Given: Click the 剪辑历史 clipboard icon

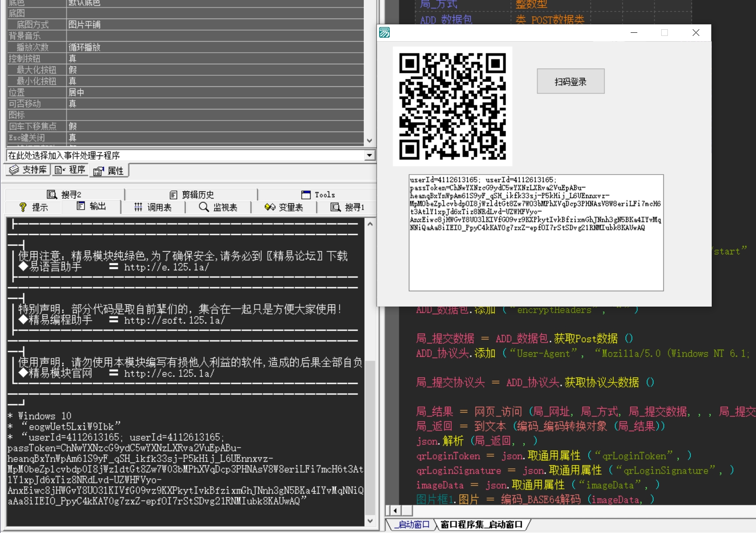Looking at the screenshot, I should click(x=174, y=195).
